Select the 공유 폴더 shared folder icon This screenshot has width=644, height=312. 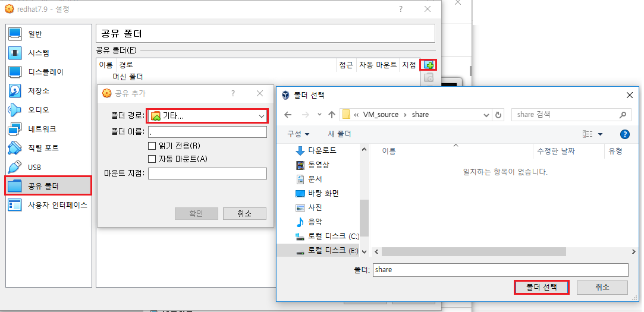(15, 186)
